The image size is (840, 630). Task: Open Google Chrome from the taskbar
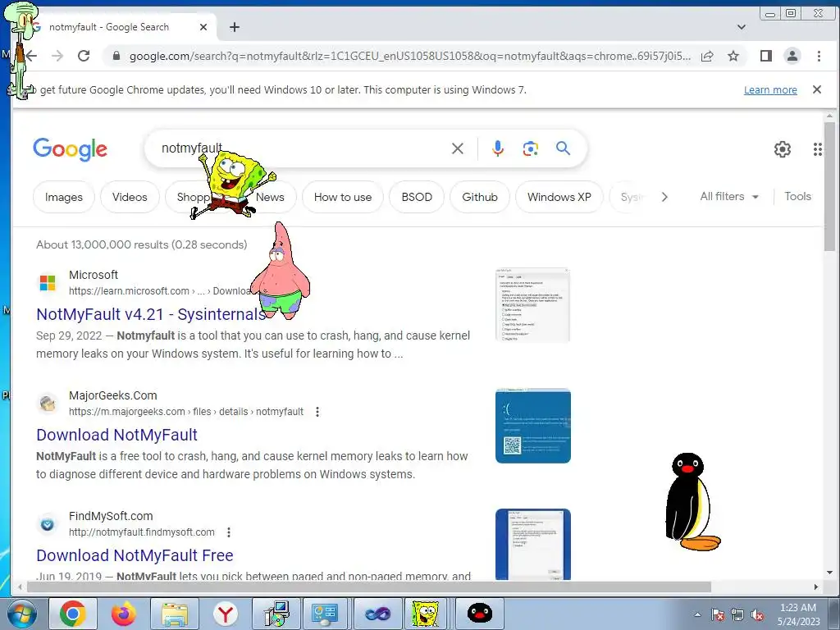pos(73,614)
